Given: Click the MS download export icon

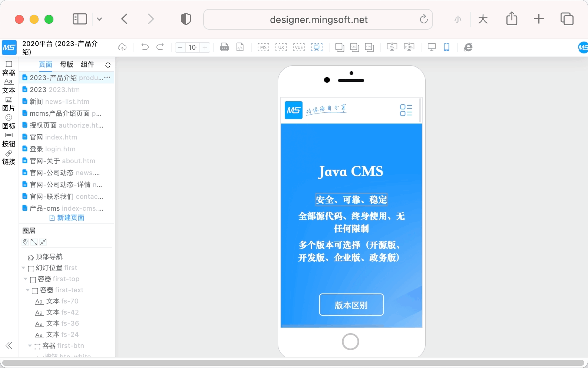Looking at the screenshot, I should (x=392, y=47).
